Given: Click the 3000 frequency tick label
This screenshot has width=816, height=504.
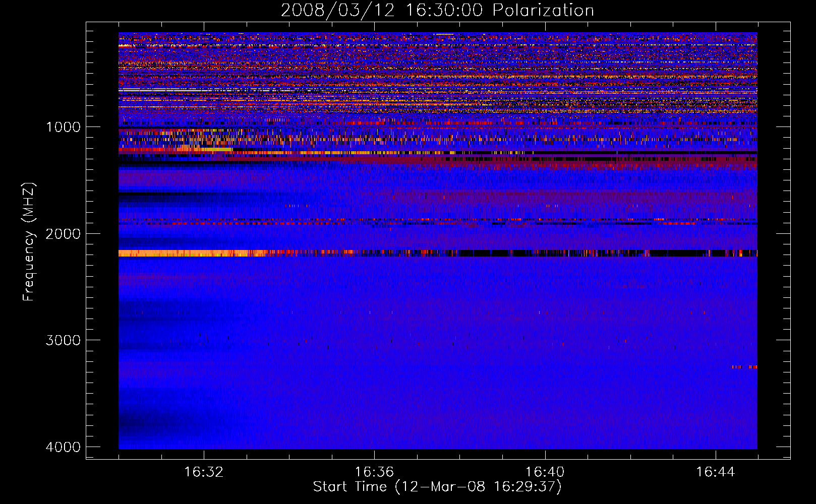Looking at the screenshot, I should point(63,340).
